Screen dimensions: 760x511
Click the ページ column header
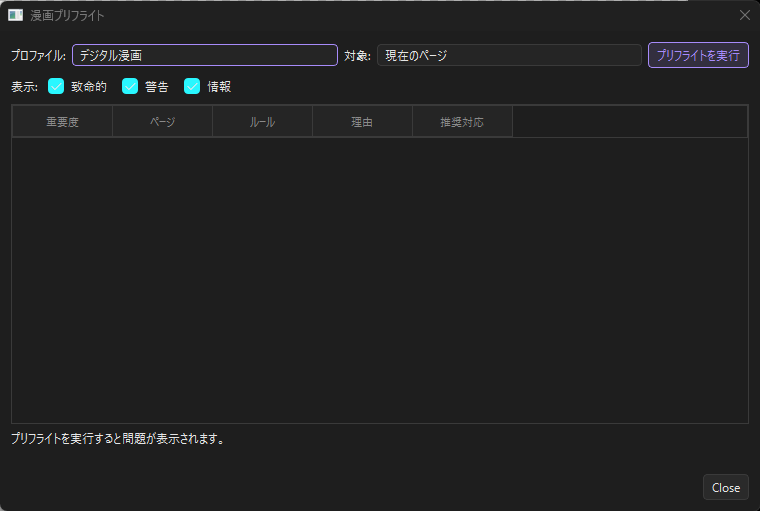coord(162,122)
